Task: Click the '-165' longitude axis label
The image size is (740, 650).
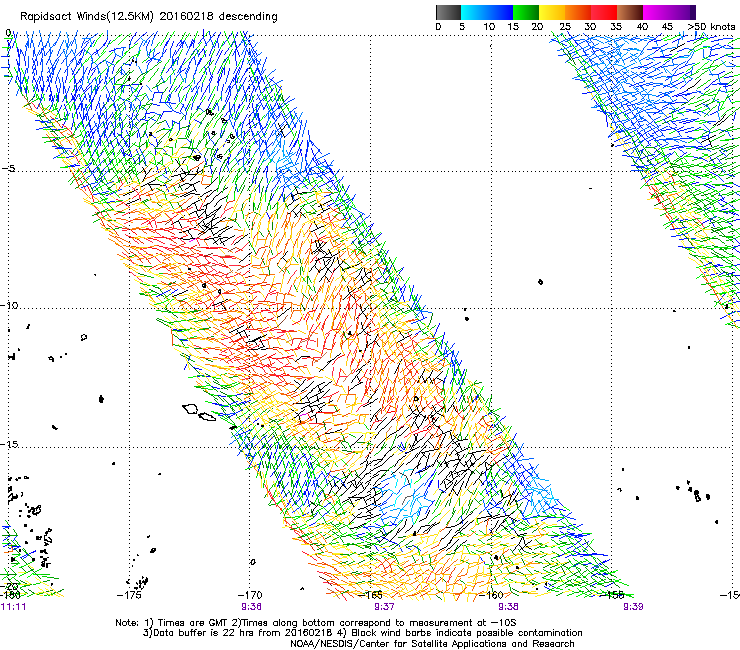Action: pyautogui.click(x=371, y=595)
